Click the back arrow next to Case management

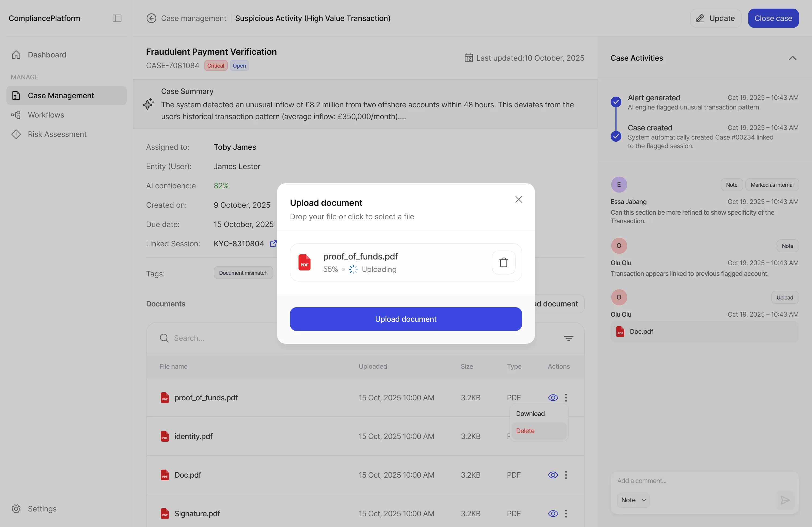151,18
